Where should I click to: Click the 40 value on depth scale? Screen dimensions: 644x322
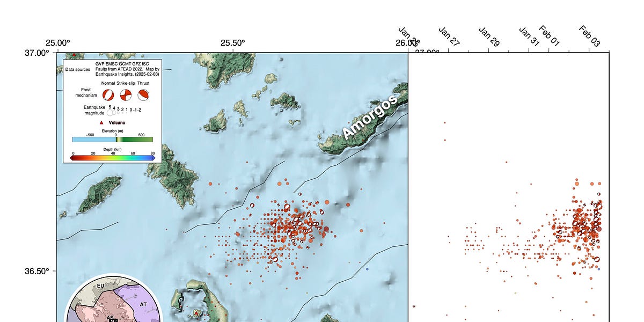[113, 153]
